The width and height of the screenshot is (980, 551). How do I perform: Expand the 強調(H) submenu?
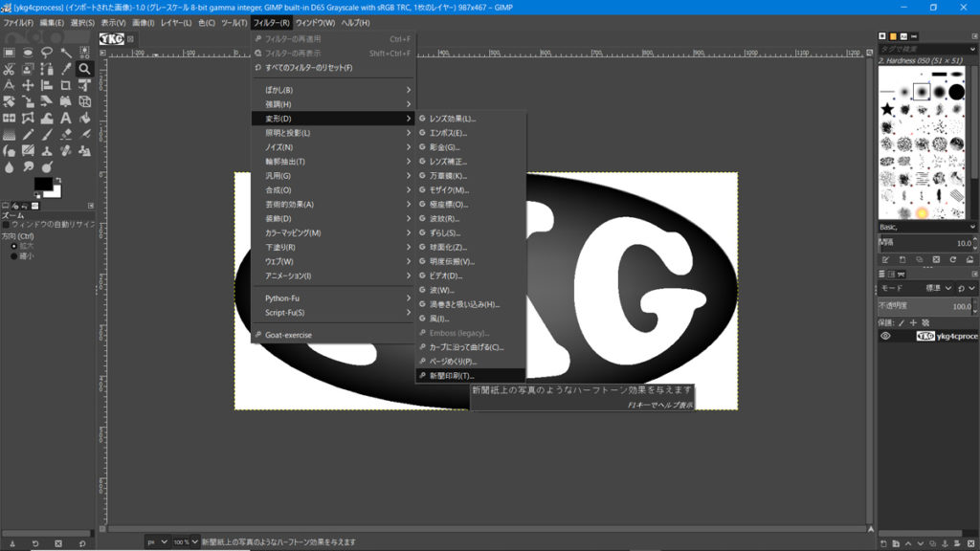tap(333, 104)
